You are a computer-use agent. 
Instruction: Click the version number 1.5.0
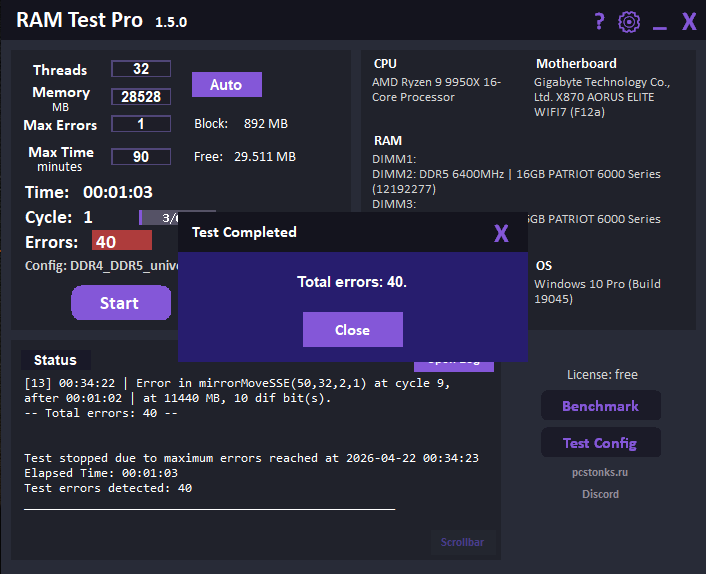171,22
